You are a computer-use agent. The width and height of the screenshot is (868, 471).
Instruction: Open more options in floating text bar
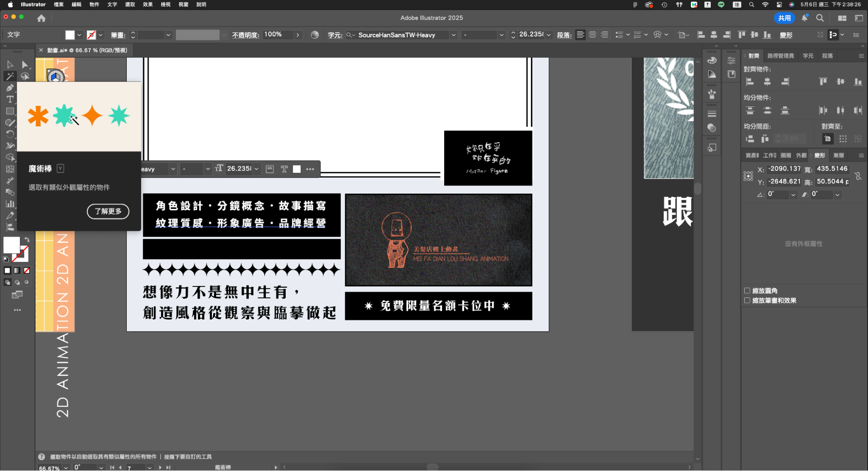(x=310, y=169)
